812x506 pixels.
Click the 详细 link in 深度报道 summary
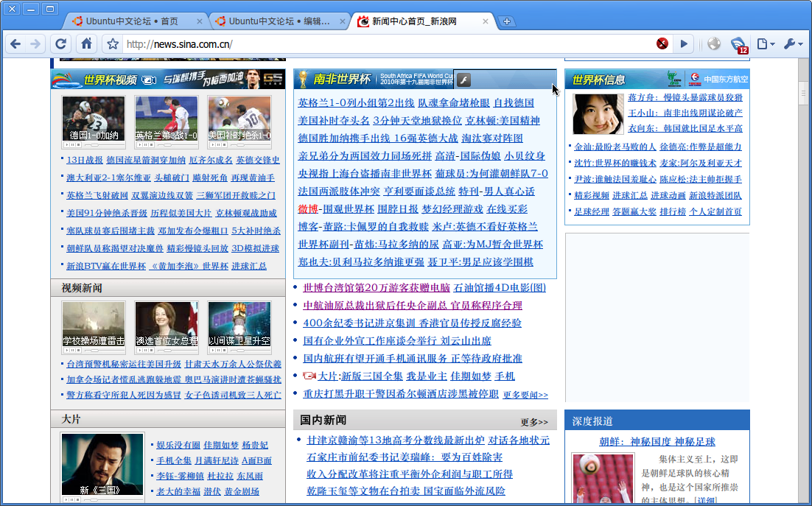click(706, 500)
